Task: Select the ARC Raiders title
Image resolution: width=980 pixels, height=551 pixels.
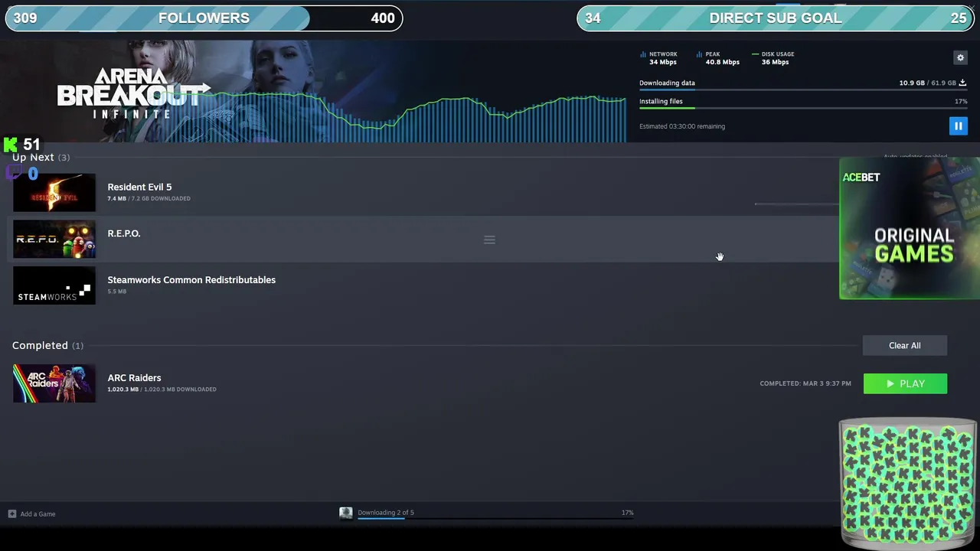Action: coord(134,377)
